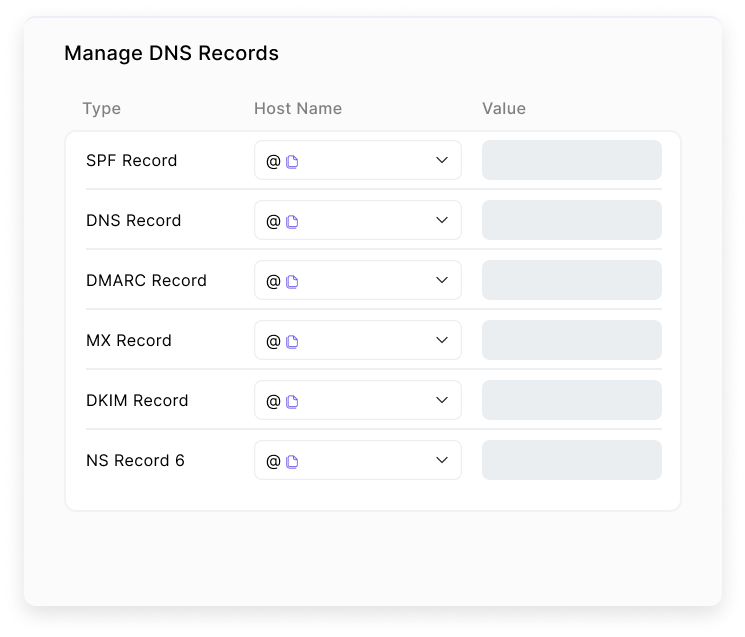Image resolution: width=745 pixels, height=637 pixels.
Task: Click the 'Type' column header
Action: click(102, 109)
